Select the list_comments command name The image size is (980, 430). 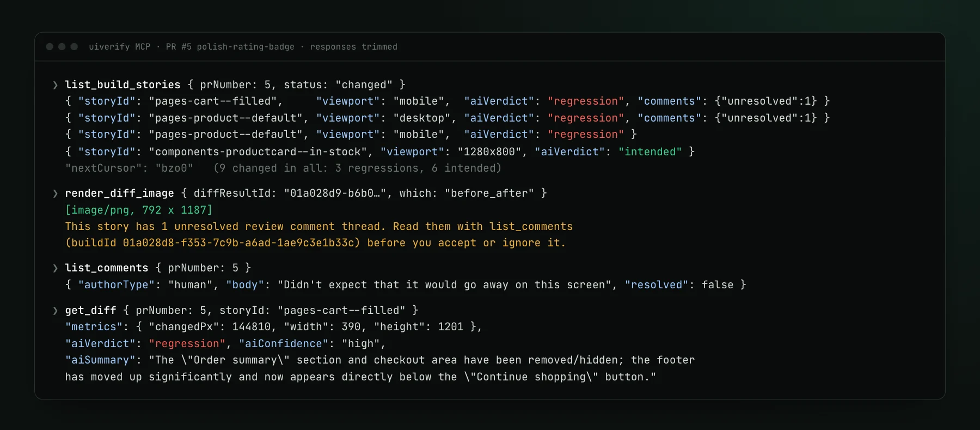coord(107,268)
